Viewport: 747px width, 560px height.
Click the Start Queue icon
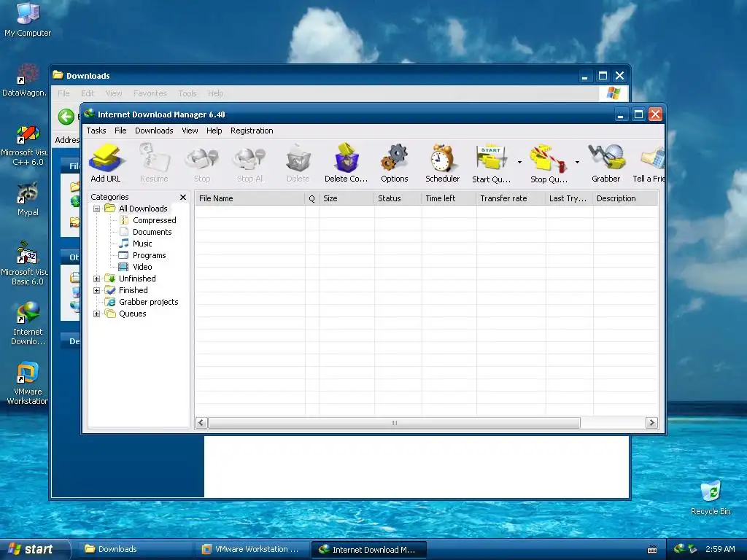pos(491,163)
